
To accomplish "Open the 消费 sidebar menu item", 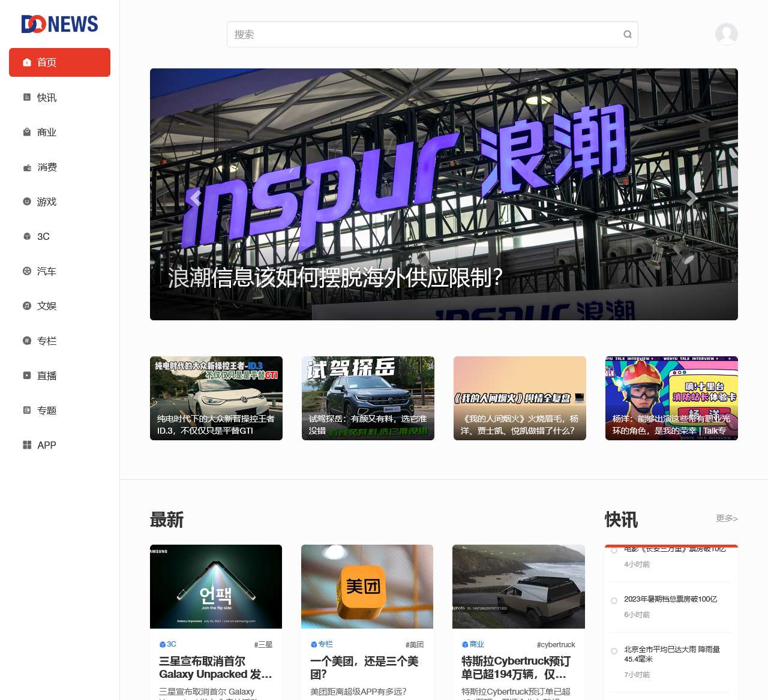I will (59, 167).
